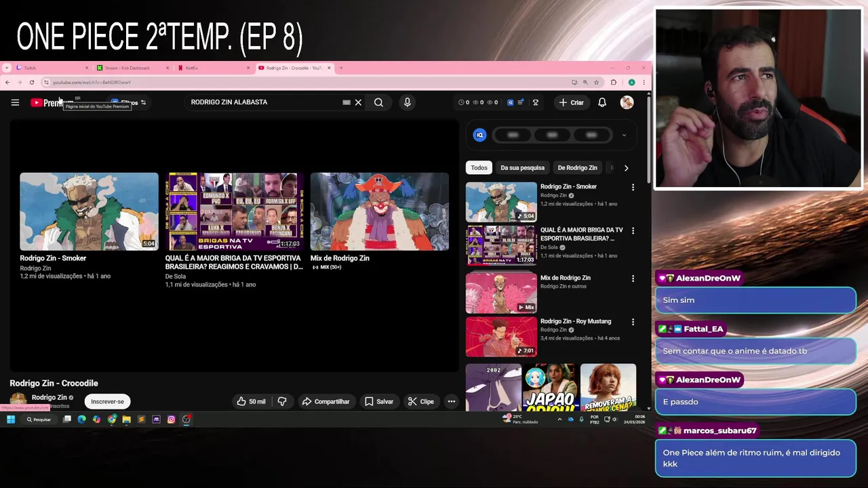Open Windows Start menu
This screenshot has width=868, height=488.
tap(11, 420)
